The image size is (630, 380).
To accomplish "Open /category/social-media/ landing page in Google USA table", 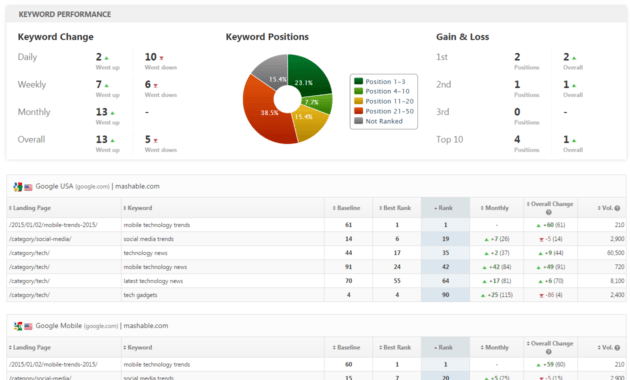I will [40, 239].
